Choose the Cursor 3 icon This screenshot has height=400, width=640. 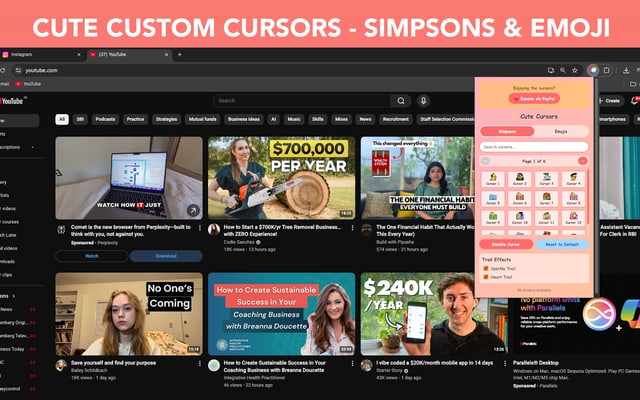pos(547,179)
